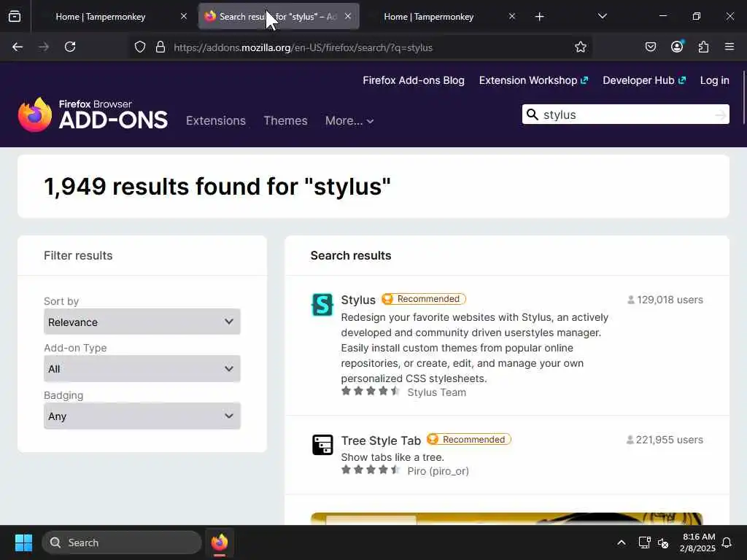The width and height of the screenshot is (747, 560).
Task: Open the Sort by Relevance dropdown
Action: 142,322
